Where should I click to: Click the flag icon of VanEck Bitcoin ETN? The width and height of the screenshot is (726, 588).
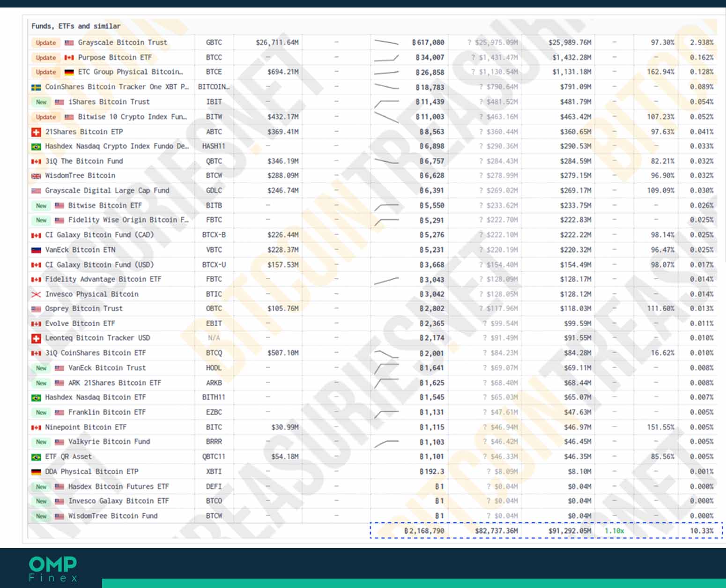36,250
